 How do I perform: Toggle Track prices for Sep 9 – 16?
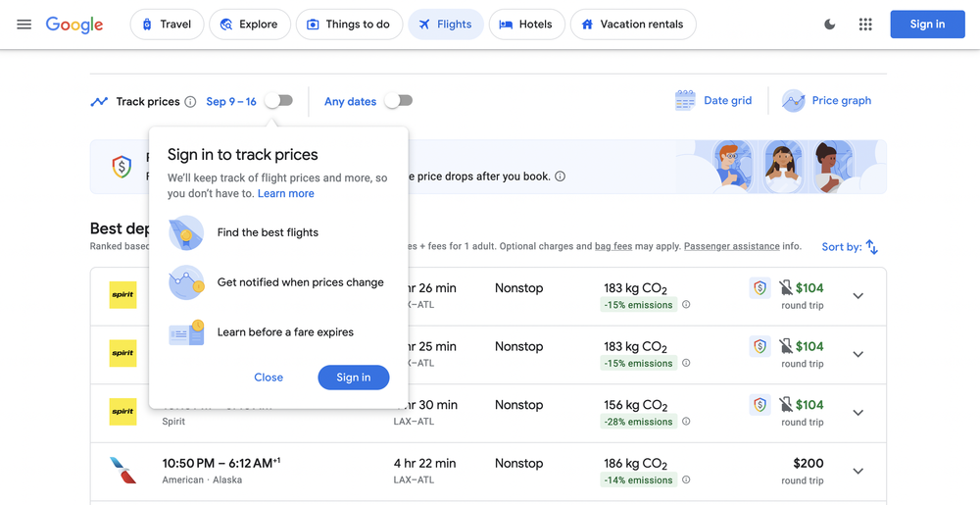278,101
